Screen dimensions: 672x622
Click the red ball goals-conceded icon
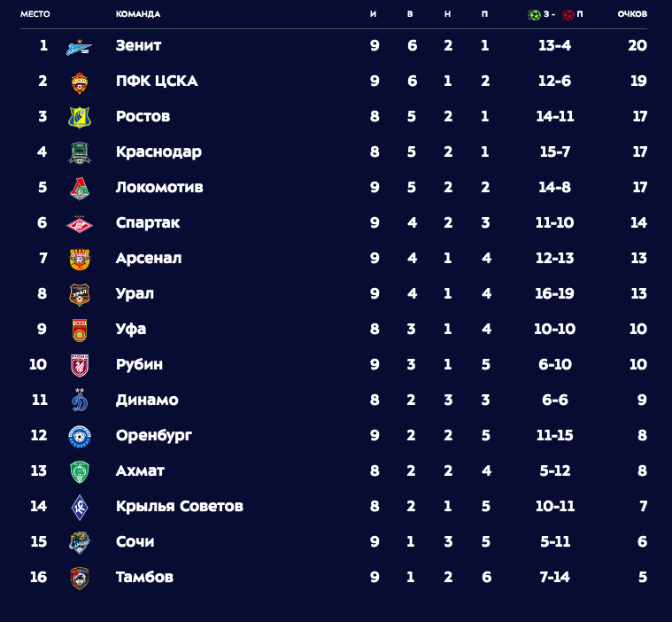(x=568, y=15)
